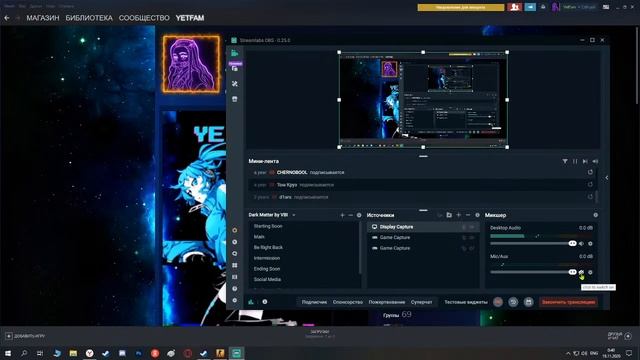Image resolution: width=640 pixels, height=360 pixels.
Task: Filter the mini feed events
Action: click(x=565, y=161)
